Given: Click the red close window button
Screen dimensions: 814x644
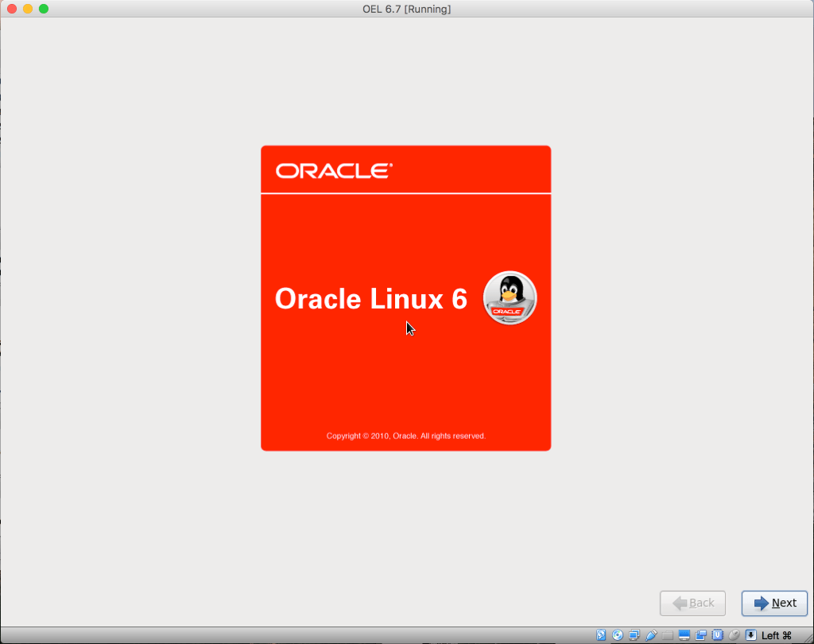Looking at the screenshot, I should point(12,9).
